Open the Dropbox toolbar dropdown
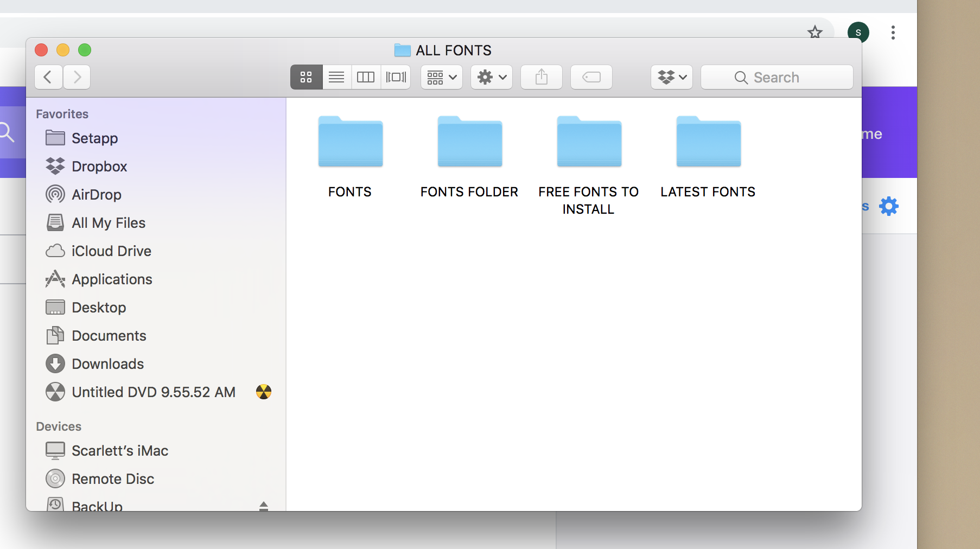The height and width of the screenshot is (549, 980). 672,77
